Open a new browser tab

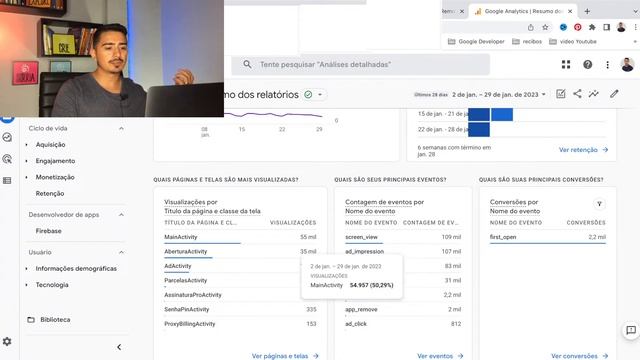coord(587,11)
